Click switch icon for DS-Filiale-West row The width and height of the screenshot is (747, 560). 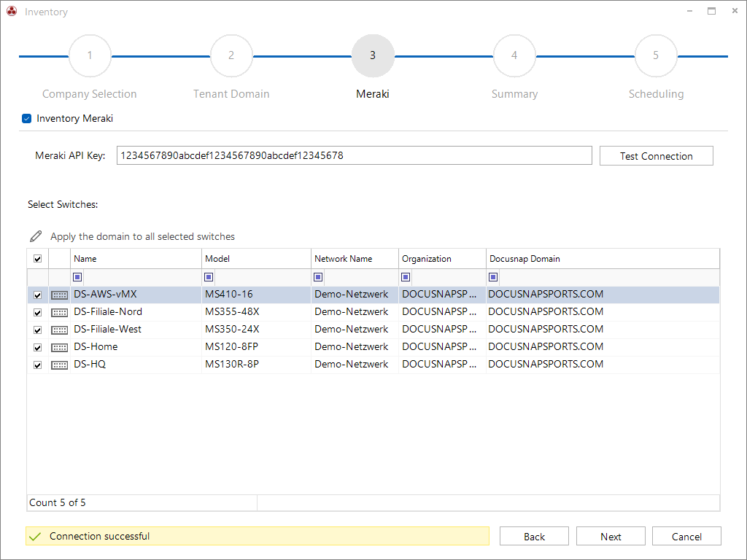pos(60,330)
